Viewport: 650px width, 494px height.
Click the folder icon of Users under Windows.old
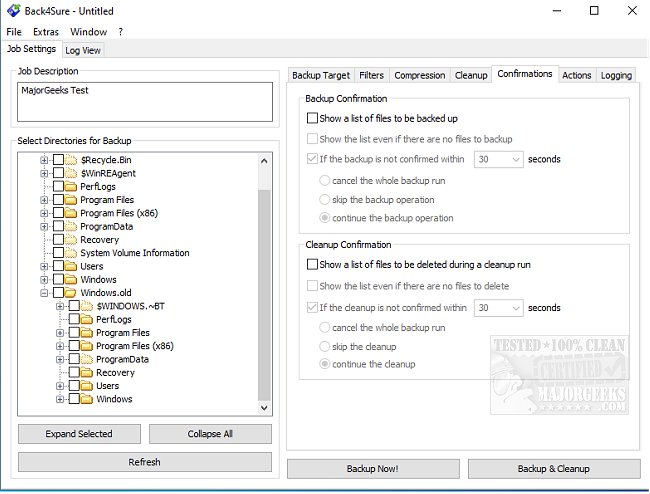click(x=87, y=386)
